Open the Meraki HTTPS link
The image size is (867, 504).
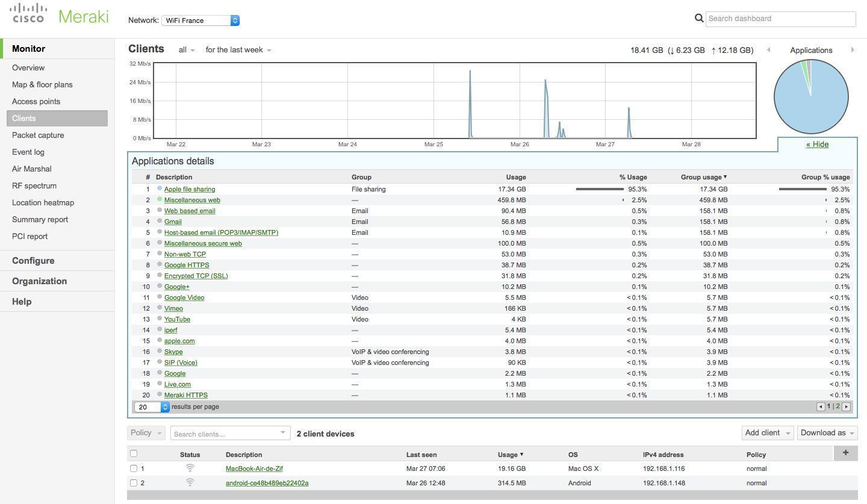click(x=186, y=395)
